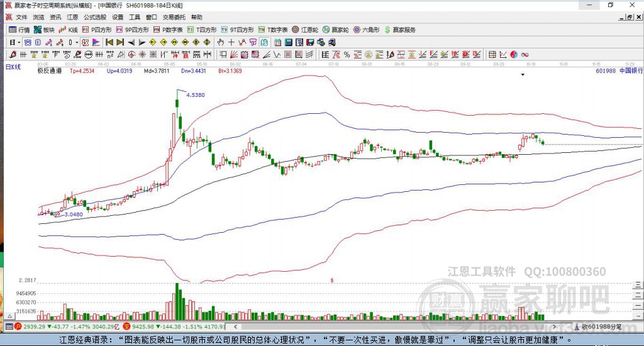The image size is (644, 346).
Task: Click the black left-pointing arrow icon
Action: pyautogui.click(x=131, y=42)
